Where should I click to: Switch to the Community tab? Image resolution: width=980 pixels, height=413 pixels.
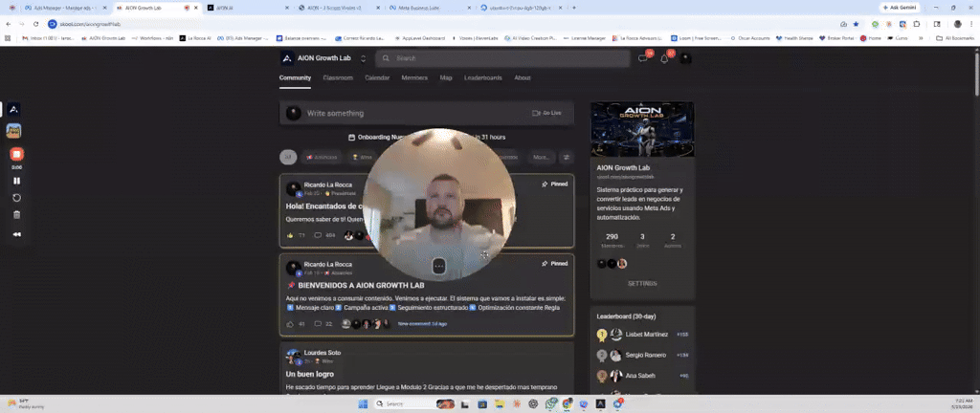tap(295, 78)
